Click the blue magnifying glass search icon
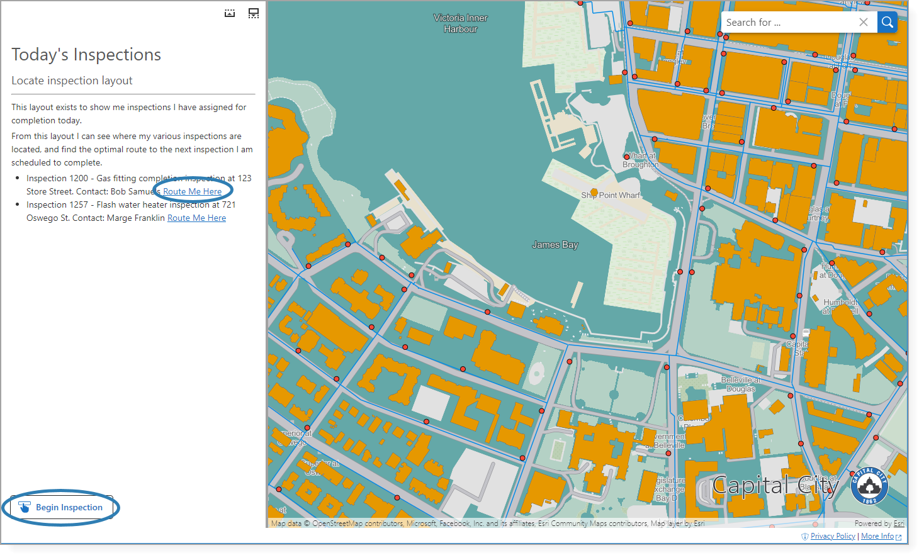 tap(887, 22)
